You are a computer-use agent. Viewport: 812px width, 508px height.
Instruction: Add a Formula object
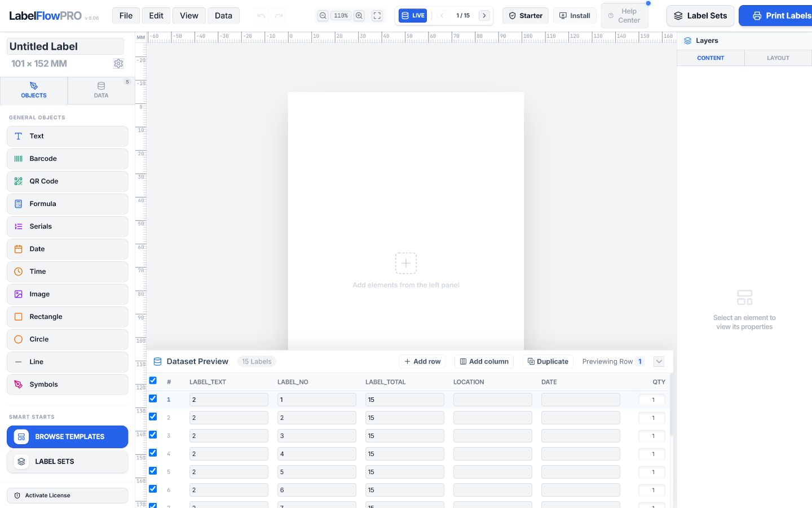click(68, 204)
